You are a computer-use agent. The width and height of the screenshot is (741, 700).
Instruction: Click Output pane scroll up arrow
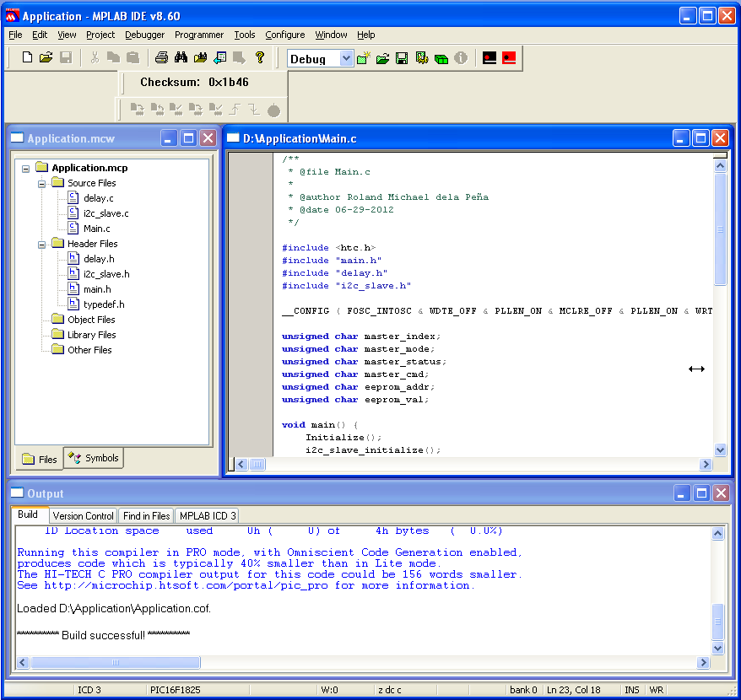pos(717,533)
